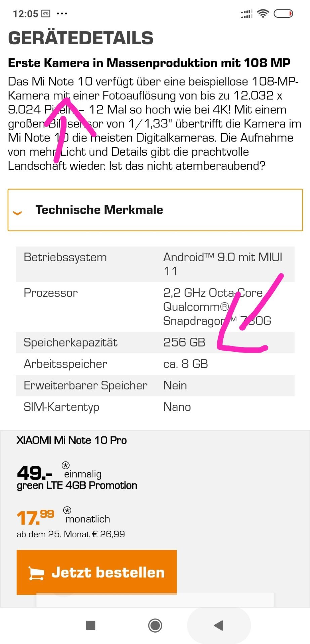Tap the signal strength icon

tap(246, 14)
